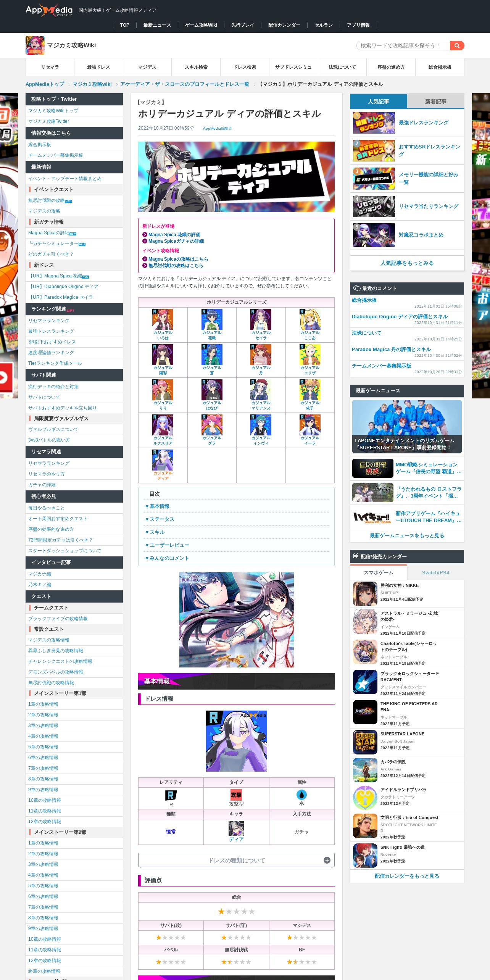Open the 勝利の女神：NIKKE calendar entry icon
This screenshot has height=980, width=490.
click(x=365, y=594)
